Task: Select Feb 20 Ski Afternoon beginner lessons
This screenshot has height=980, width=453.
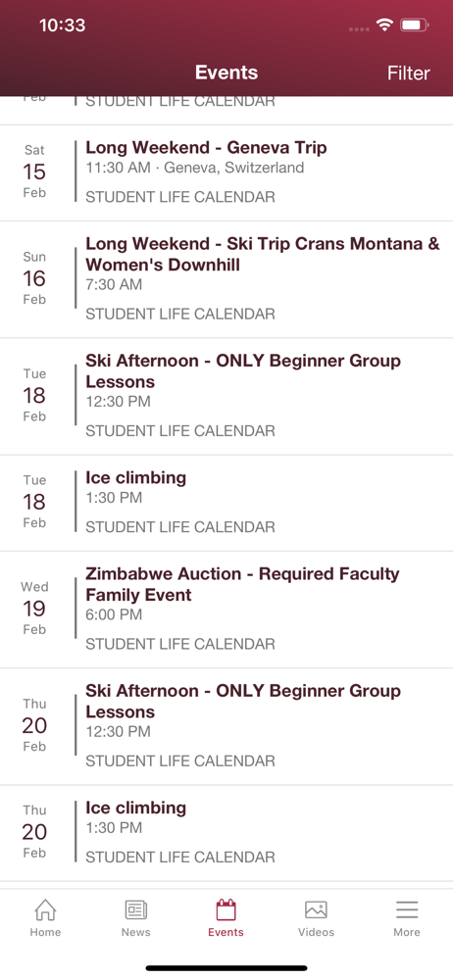Action: (x=226, y=726)
